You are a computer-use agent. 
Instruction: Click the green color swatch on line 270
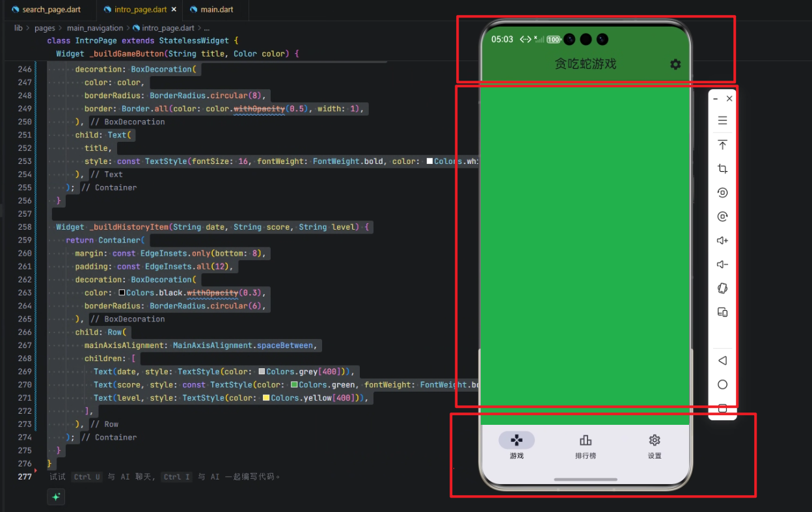tap(294, 384)
